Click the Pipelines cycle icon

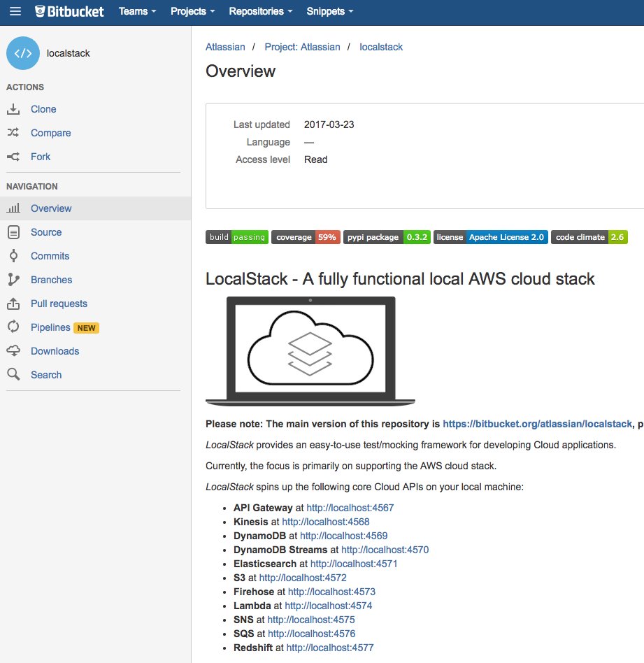coord(13,327)
